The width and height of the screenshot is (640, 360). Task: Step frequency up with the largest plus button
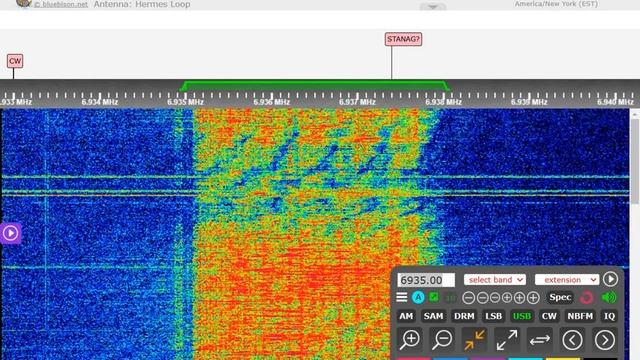pyautogui.click(x=533, y=298)
